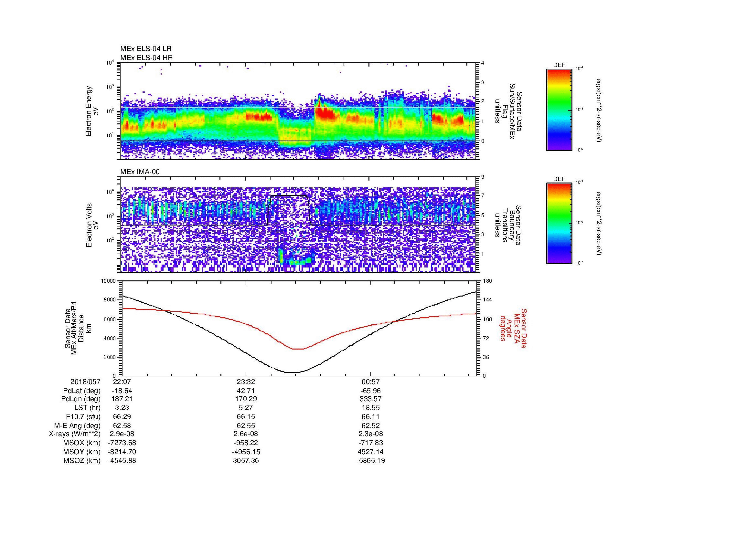Click the LST value 5.27
Screen dimensions: 756x534
[x=246, y=408]
